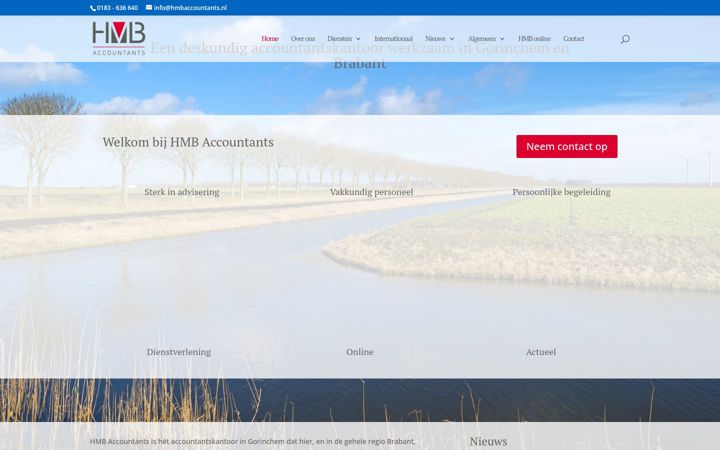
Task: Click the Neem contact op button
Action: (x=567, y=146)
